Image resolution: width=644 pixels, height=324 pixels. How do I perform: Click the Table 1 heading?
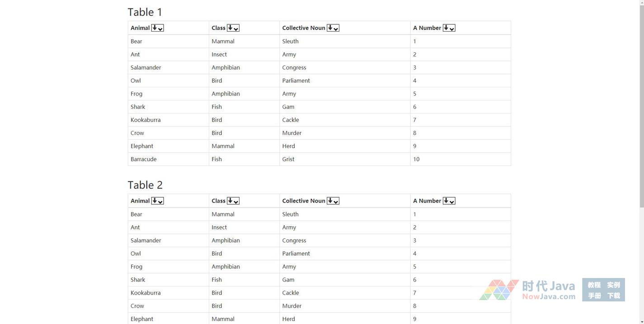145,12
